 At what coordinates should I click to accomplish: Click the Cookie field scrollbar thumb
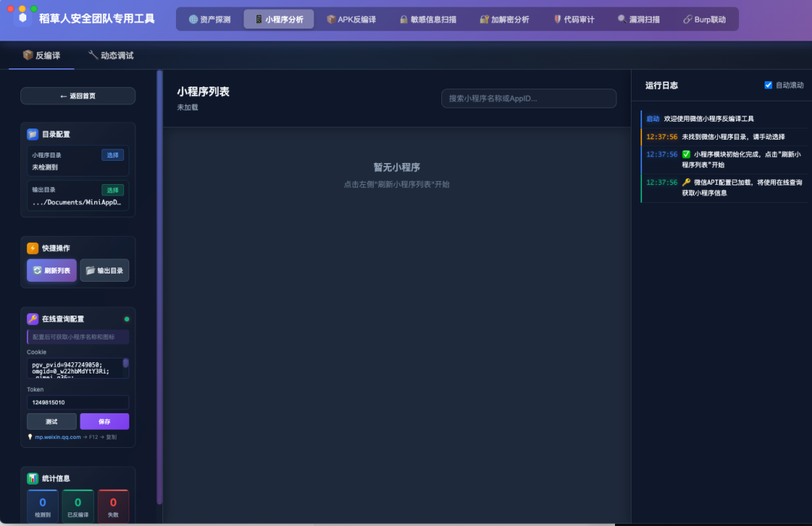point(126,363)
